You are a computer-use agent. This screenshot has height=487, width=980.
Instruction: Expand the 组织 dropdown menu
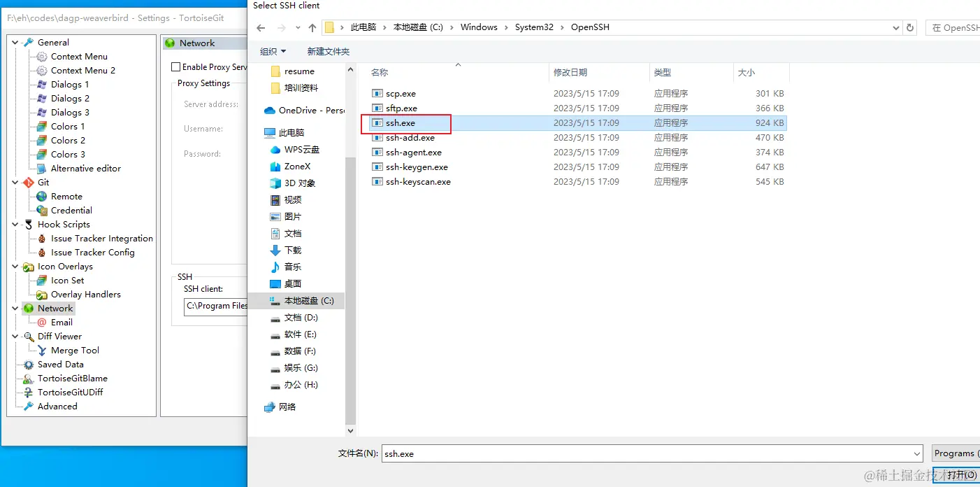(x=273, y=50)
